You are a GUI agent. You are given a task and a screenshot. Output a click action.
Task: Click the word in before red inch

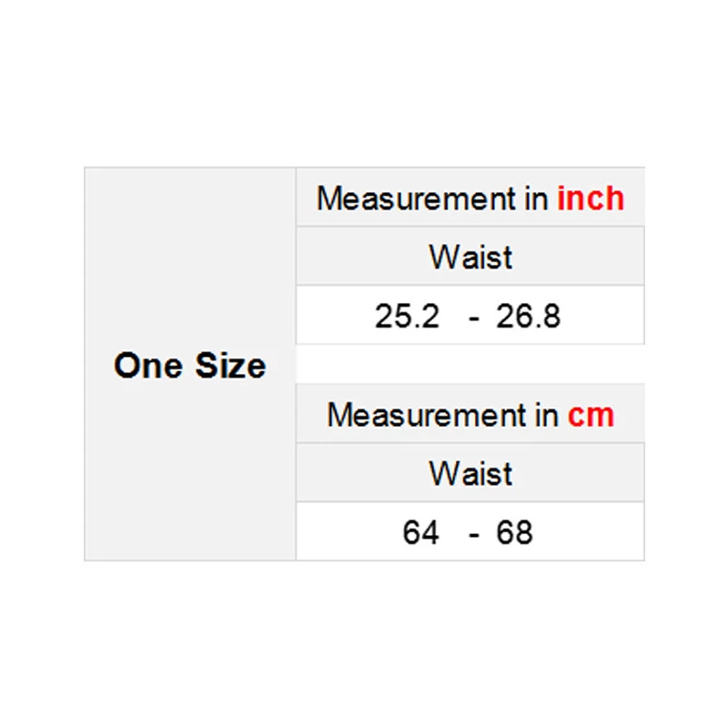pos(536,198)
